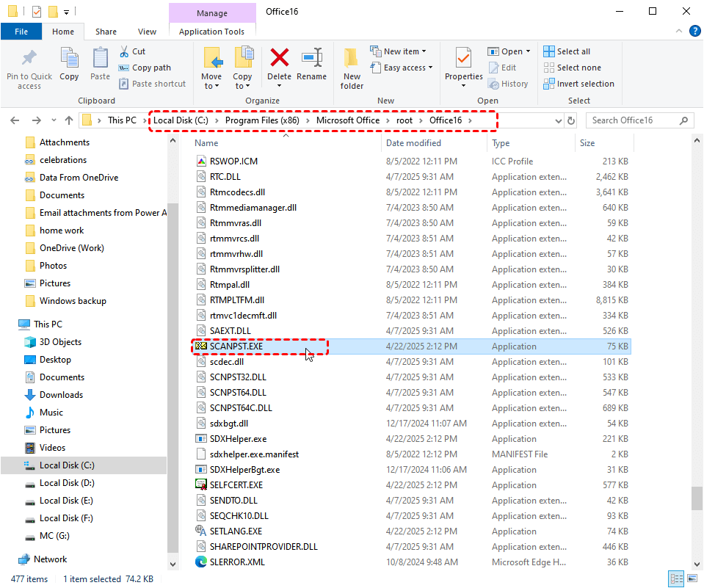Open the View ribbon tab
This screenshot has width=704, height=588.
[x=147, y=32]
